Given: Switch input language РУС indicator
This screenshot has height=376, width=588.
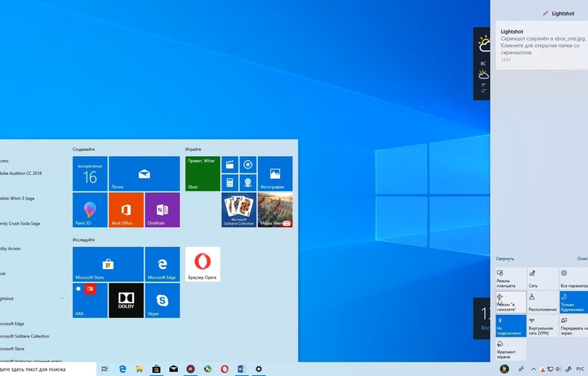Looking at the screenshot, I should click(x=580, y=369).
